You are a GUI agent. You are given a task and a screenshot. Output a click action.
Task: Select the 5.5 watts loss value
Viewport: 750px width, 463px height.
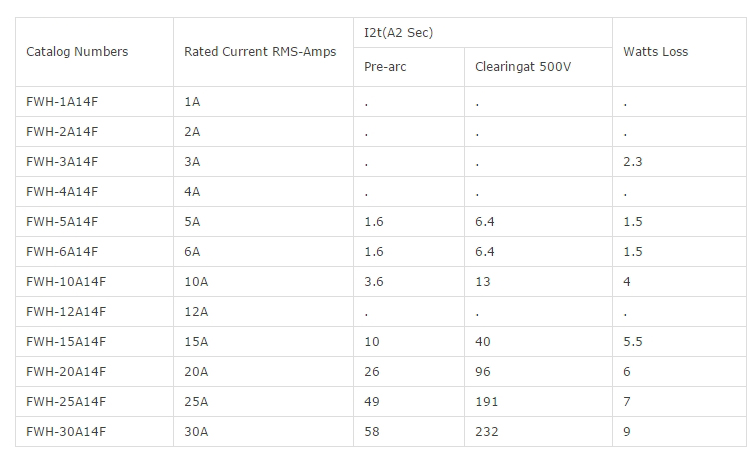632,341
